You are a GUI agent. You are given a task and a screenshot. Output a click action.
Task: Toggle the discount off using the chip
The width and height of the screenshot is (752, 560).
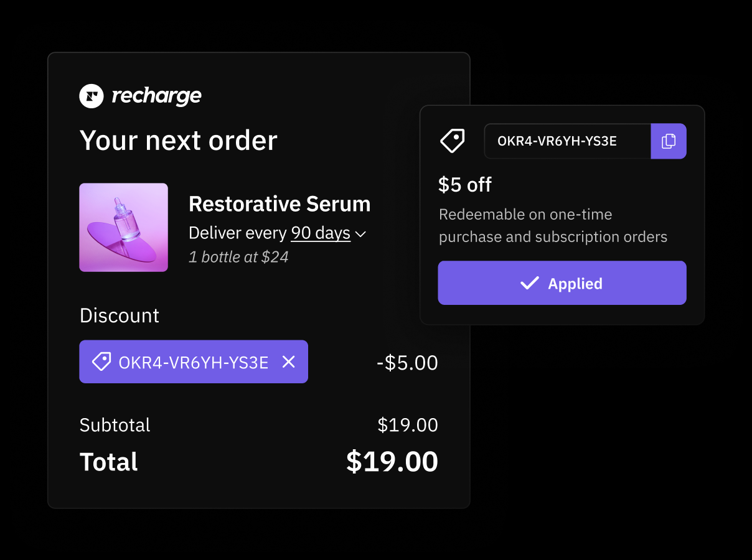click(193, 362)
